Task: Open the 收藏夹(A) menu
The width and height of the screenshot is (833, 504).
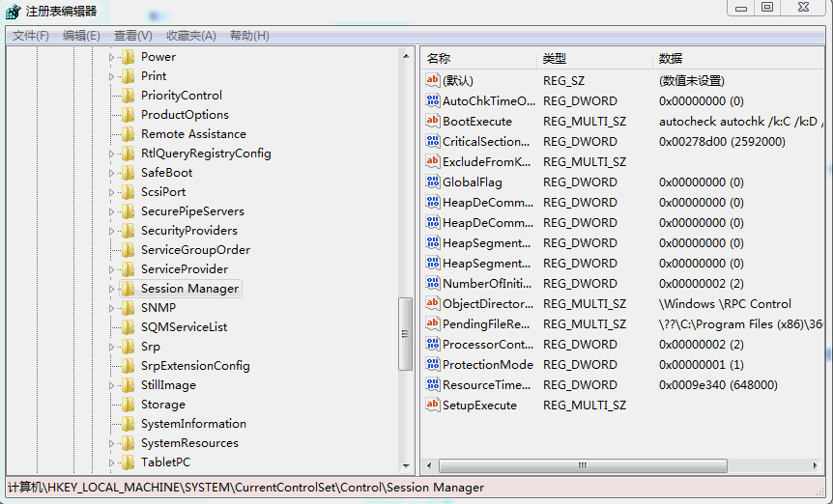Action: (190, 36)
